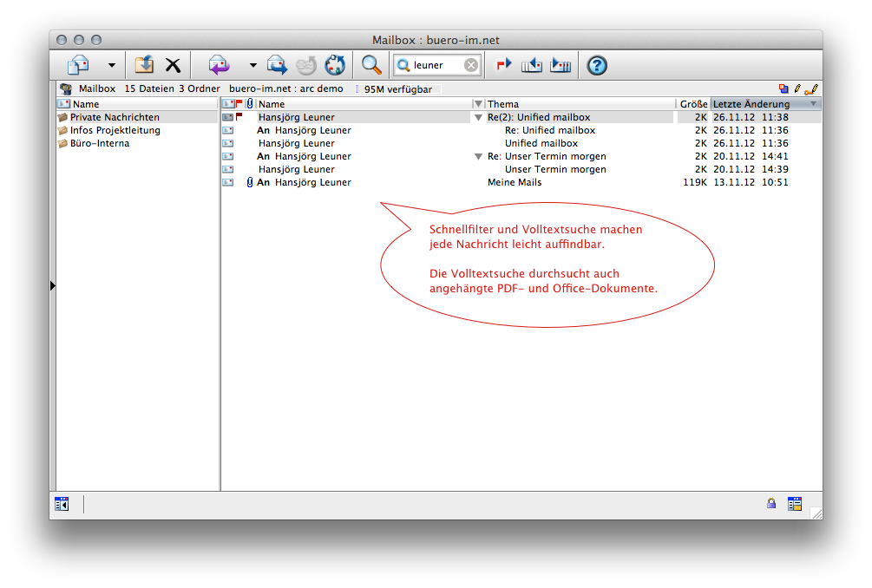Screen dimensions: 872x588
Task: Toggle the red flag filter in toolbar
Action: coord(503,65)
